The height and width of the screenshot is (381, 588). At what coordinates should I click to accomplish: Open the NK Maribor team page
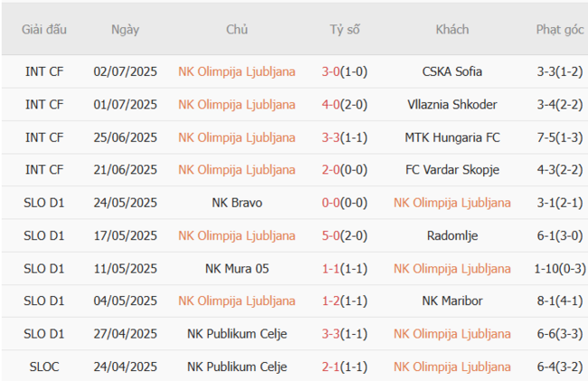452,300
